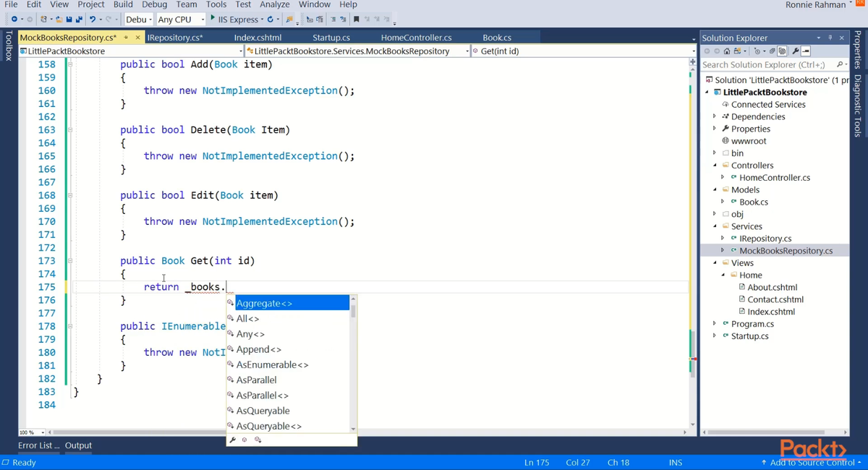Click the Ronnie Rahman account name

[815, 5]
